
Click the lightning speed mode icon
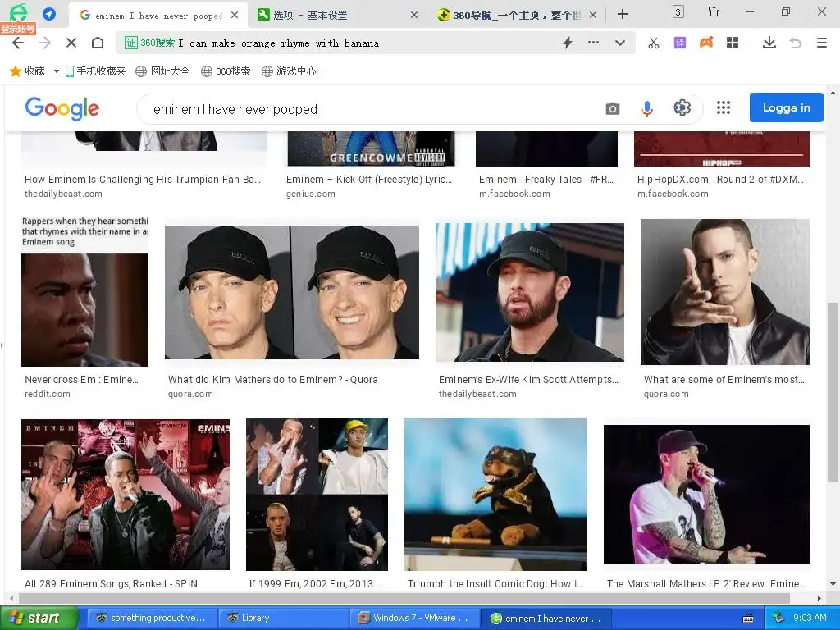pos(568,43)
